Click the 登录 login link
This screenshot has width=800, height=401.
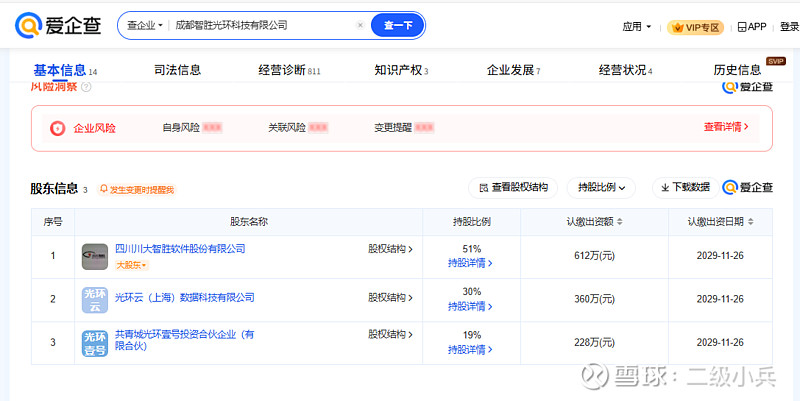click(x=789, y=27)
